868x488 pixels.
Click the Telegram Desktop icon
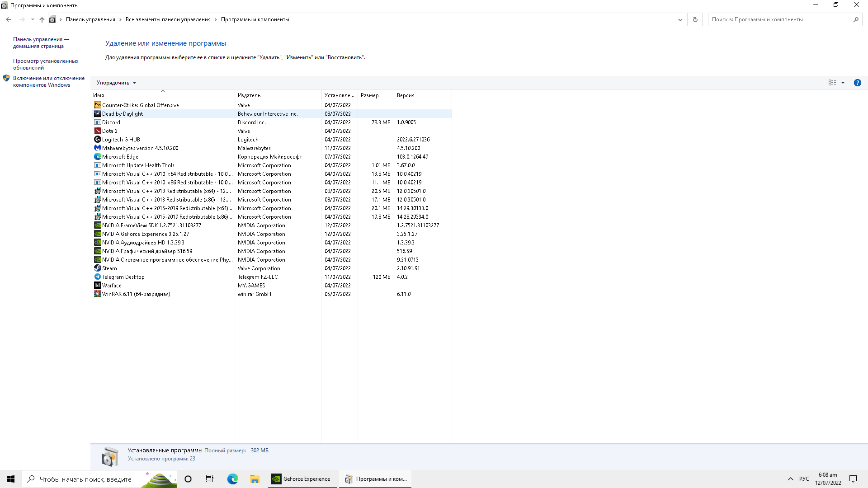tap(97, 277)
